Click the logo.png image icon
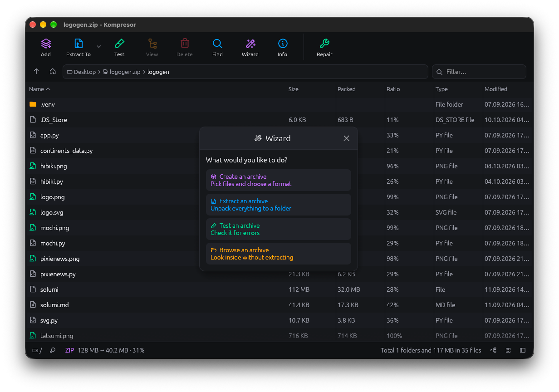The height and width of the screenshot is (392, 559). [33, 197]
